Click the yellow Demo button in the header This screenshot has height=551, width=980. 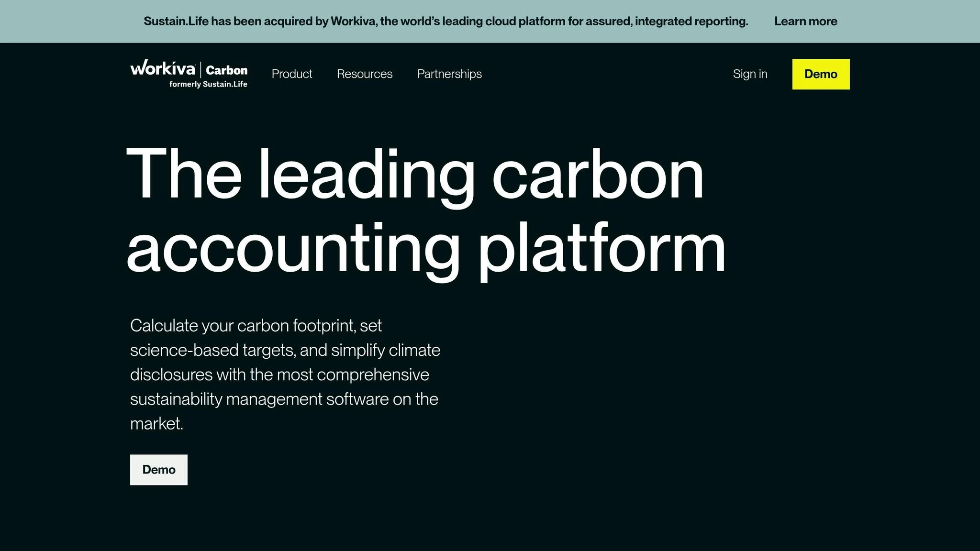[x=821, y=74]
